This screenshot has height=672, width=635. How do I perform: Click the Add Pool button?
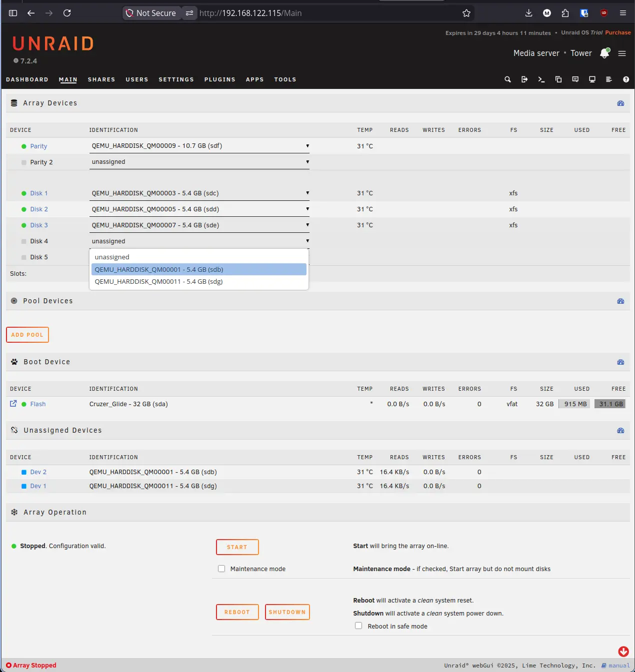(27, 335)
